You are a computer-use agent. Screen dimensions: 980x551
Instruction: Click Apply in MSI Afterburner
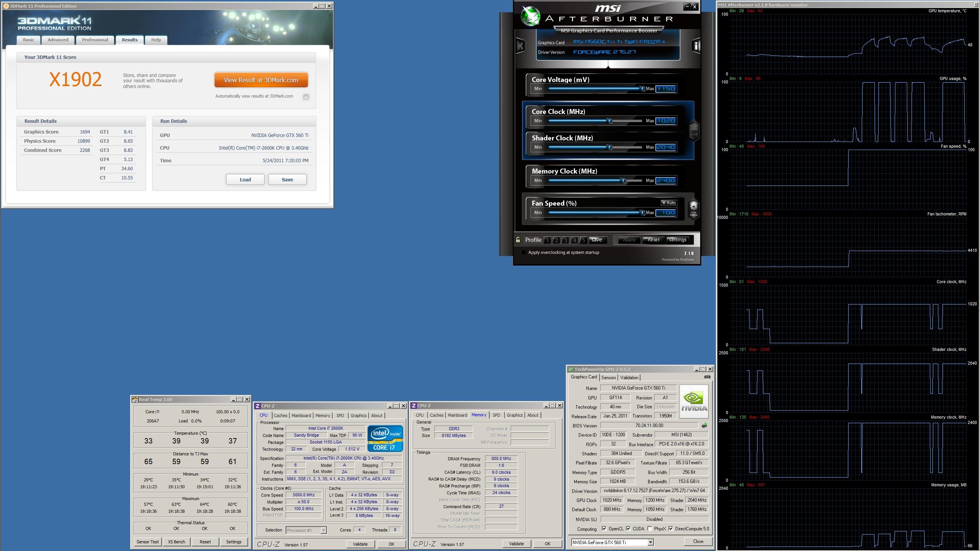click(x=629, y=240)
